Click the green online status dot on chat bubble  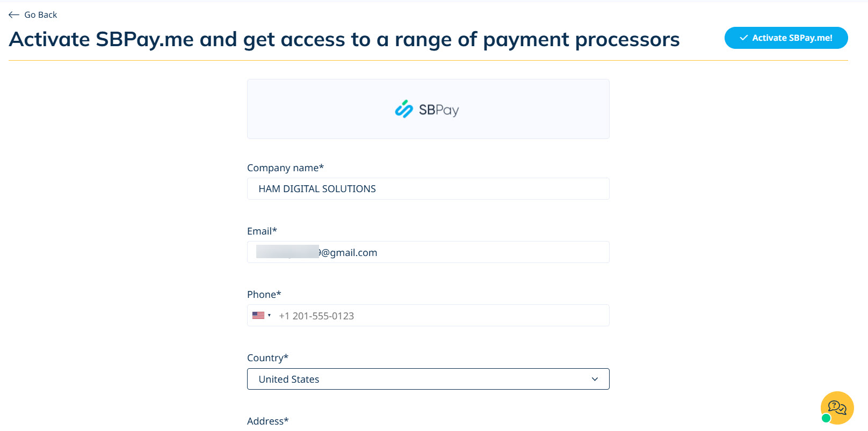(x=826, y=417)
